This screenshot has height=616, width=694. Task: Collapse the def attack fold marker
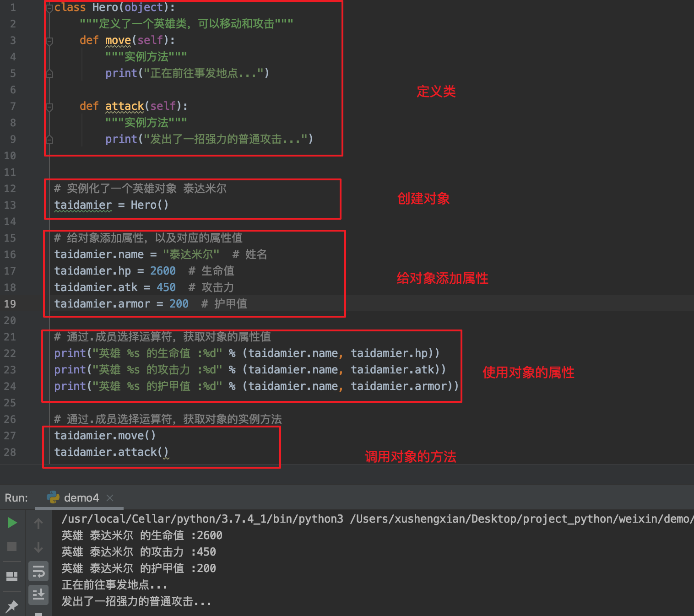pyautogui.click(x=49, y=107)
